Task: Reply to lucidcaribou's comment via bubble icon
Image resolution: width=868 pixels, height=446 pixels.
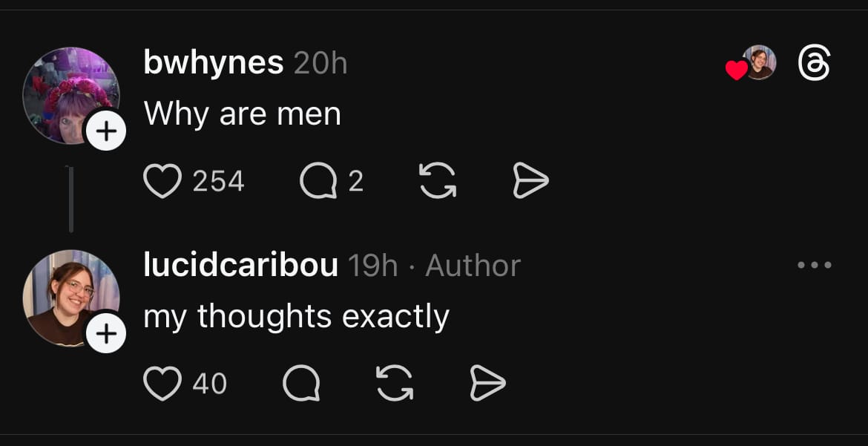Action: click(301, 383)
